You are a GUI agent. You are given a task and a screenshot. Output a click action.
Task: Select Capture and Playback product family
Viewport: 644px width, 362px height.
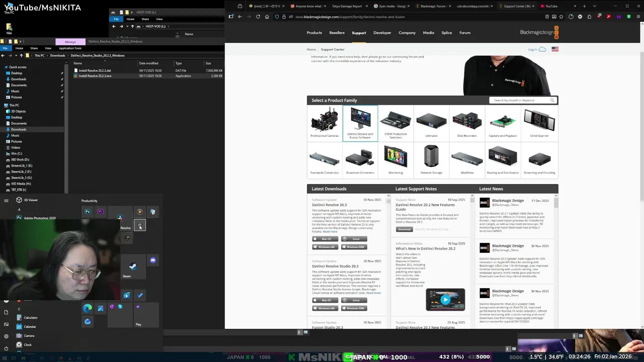click(x=503, y=123)
